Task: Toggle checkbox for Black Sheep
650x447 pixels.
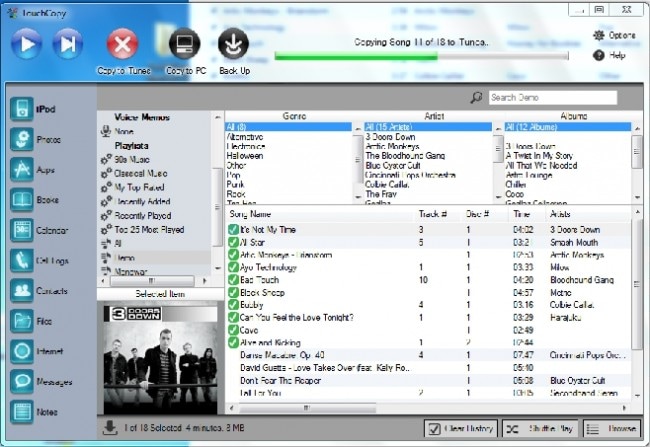Action: coord(233,292)
